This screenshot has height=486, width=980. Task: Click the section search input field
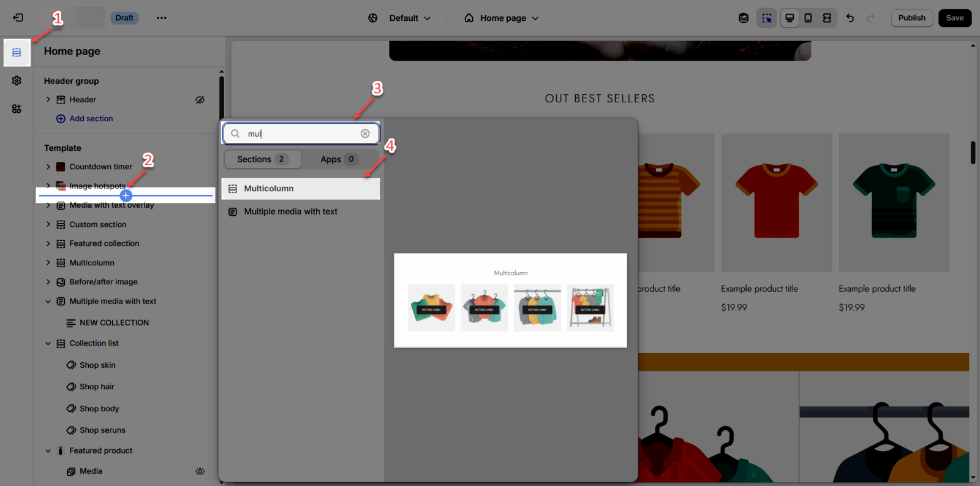(300, 134)
